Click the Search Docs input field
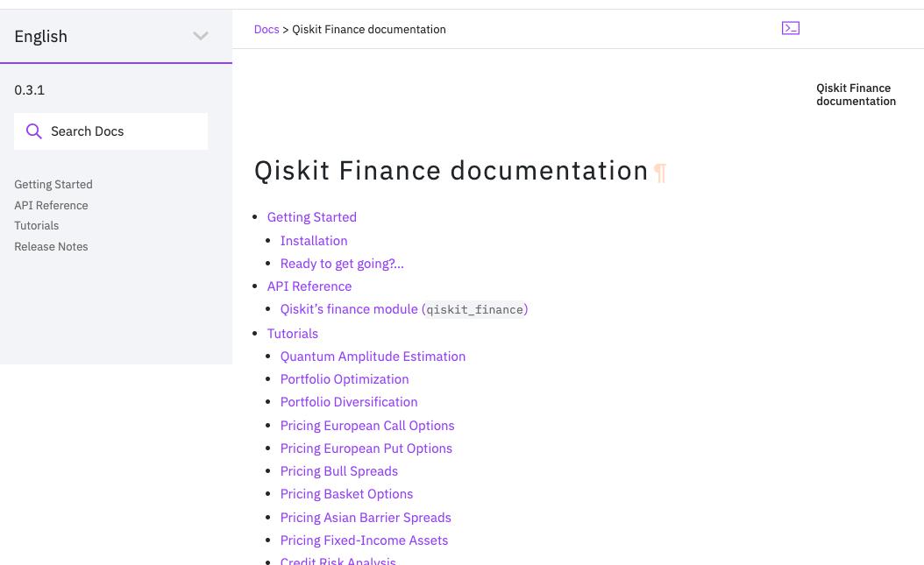 (110, 131)
